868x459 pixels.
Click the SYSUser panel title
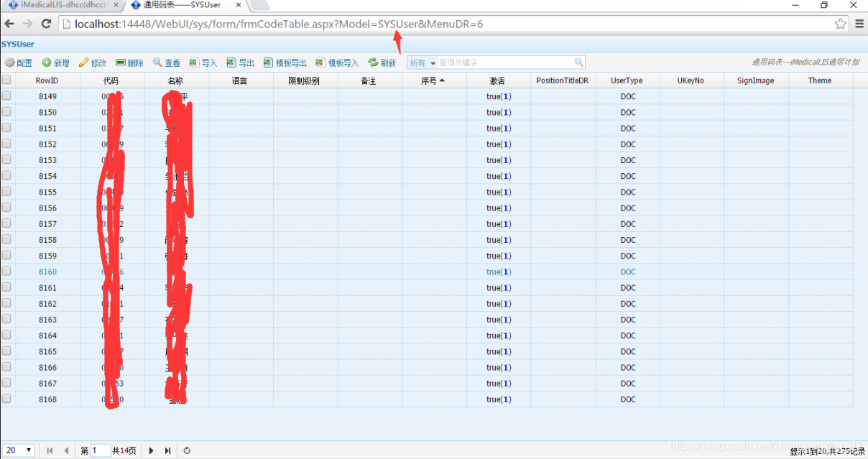[x=18, y=45]
